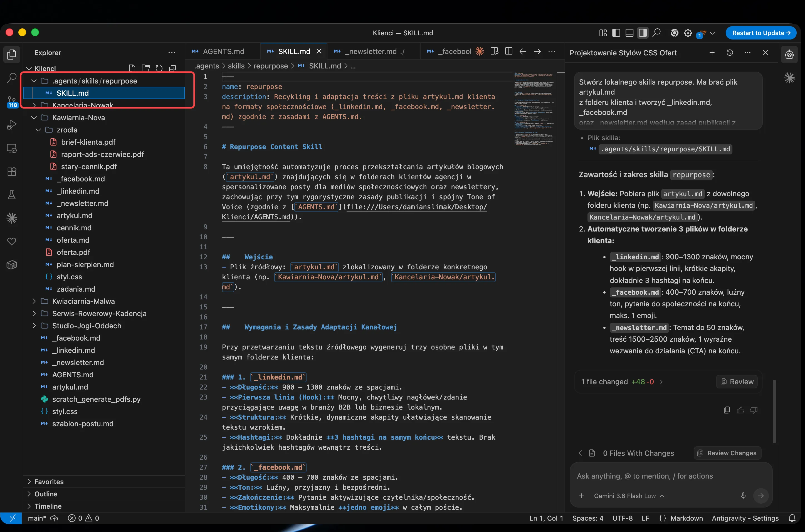Click Restart to Update button
This screenshot has width=805, height=532.
[761, 33]
